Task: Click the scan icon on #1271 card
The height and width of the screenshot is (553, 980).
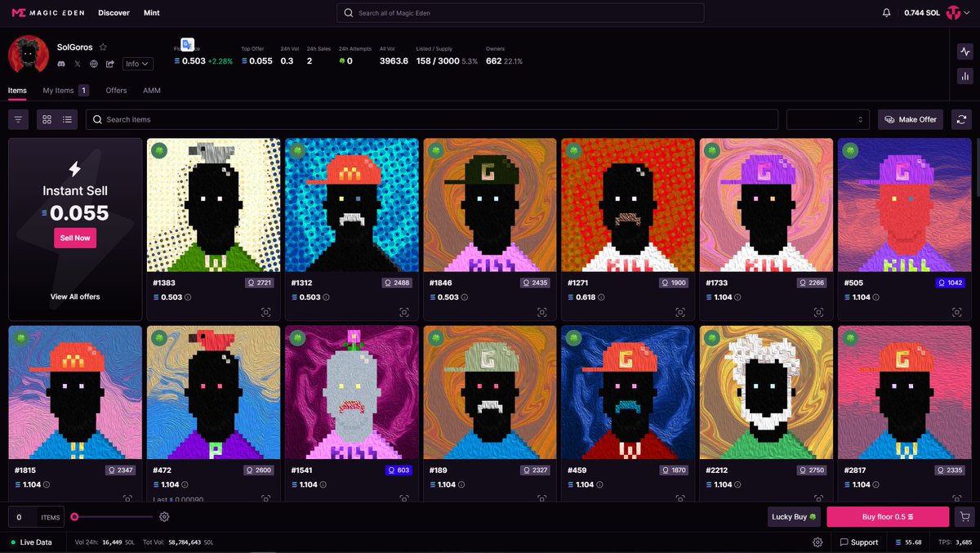Action: tap(680, 312)
